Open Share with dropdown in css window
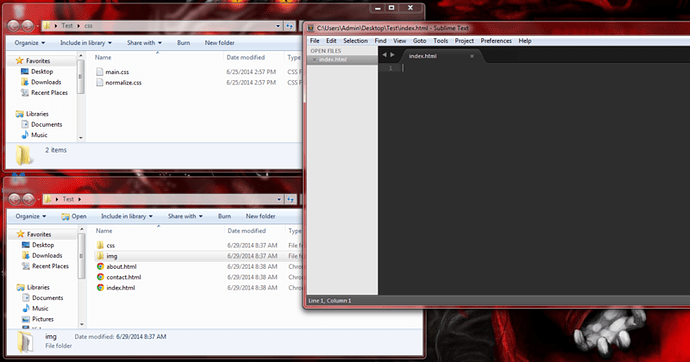The image size is (690, 362). point(144,43)
